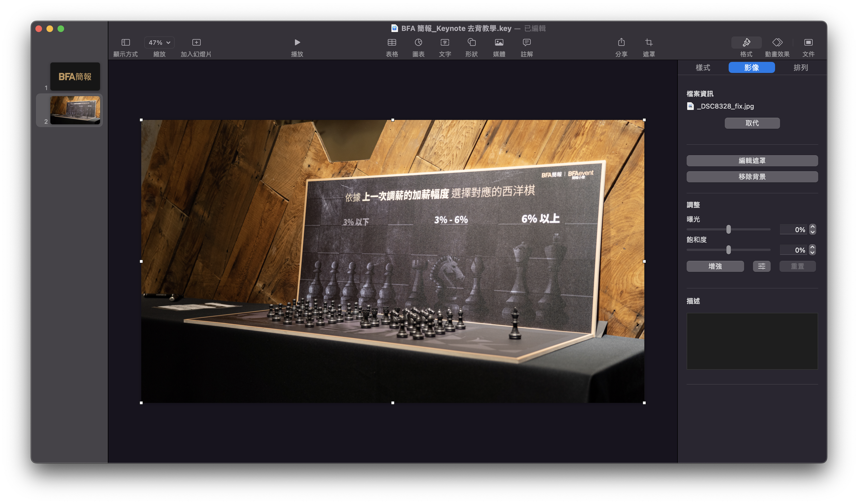Viewport: 858px width, 504px height.
Task: Switch to the 樣式 tab
Action: pyautogui.click(x=702, y=68)
